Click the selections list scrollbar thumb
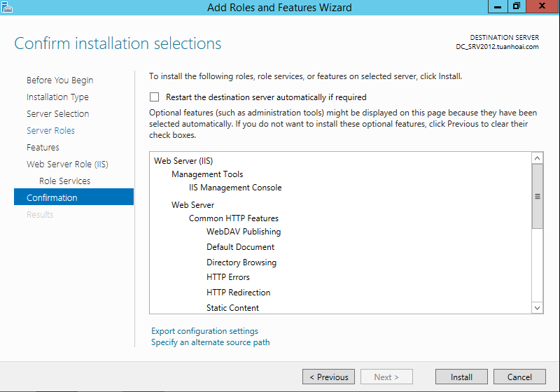560x392 pixels. click(537, 197)
